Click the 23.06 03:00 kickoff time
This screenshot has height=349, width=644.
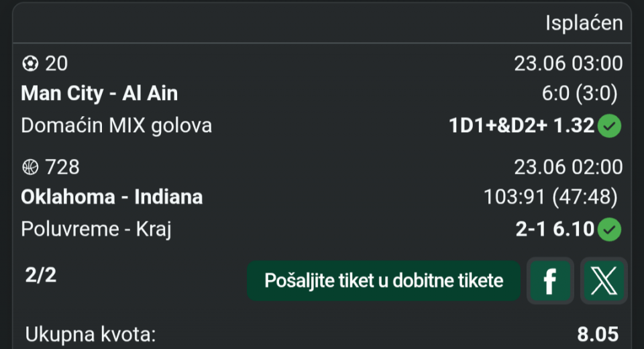coord(568,64)
